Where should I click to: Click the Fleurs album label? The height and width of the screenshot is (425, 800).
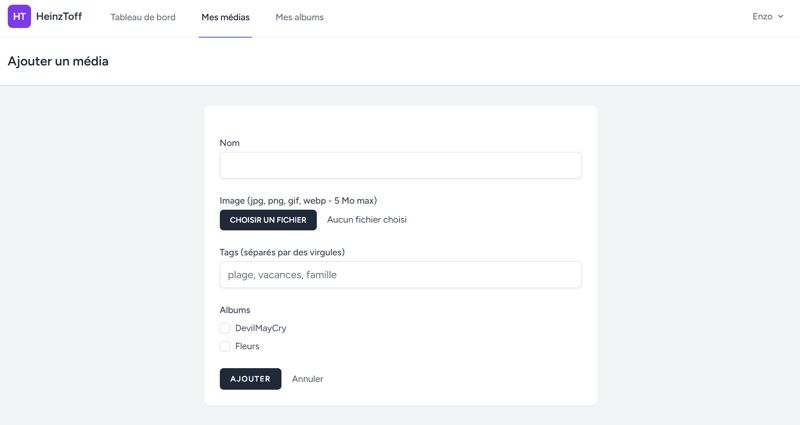[247, 346]
